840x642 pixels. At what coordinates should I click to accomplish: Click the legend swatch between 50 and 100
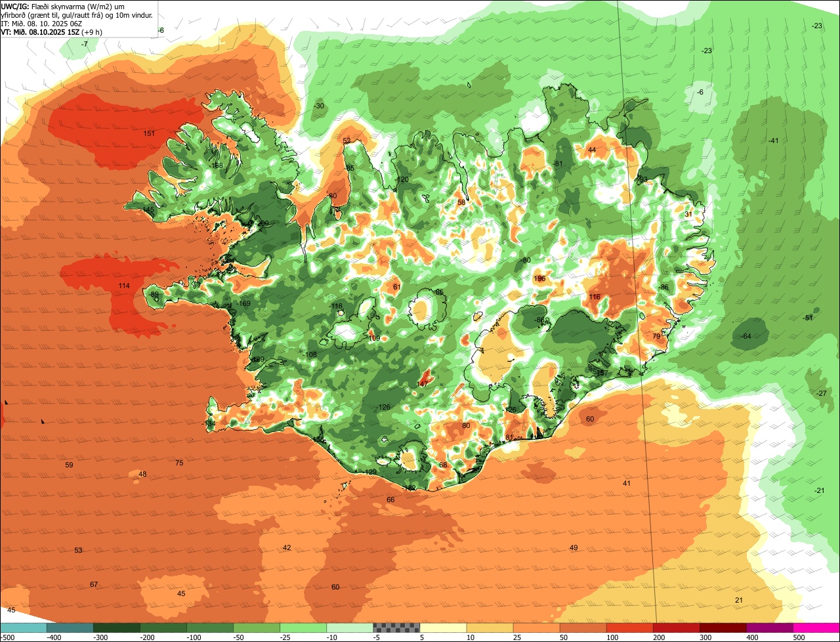(583, 628)
